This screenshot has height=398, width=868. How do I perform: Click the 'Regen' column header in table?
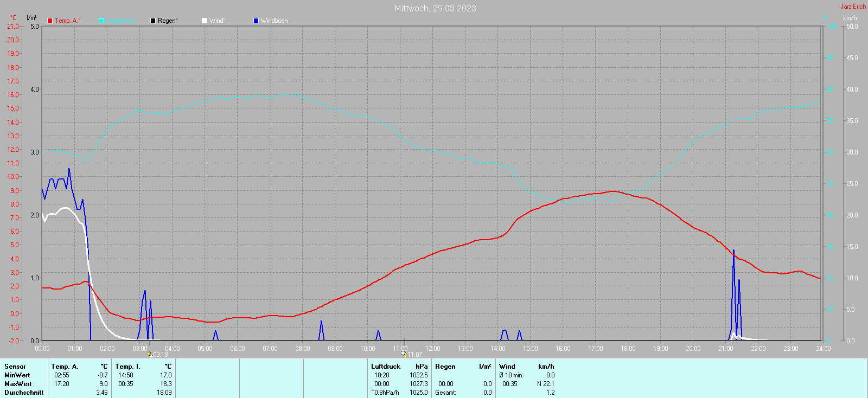[x=445, y=367]
